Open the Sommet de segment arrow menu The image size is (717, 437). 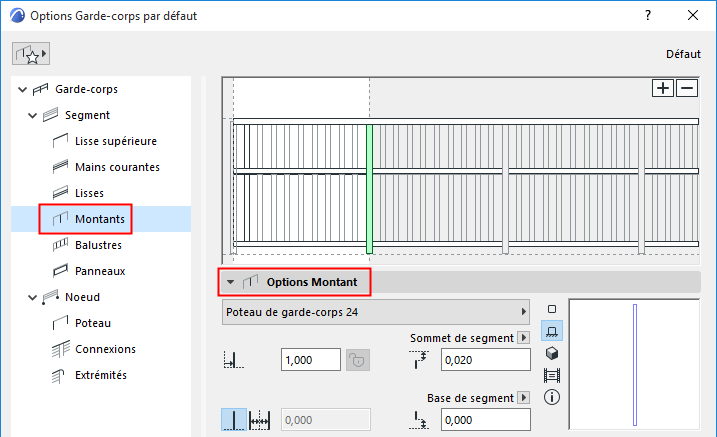pos(523,339)
